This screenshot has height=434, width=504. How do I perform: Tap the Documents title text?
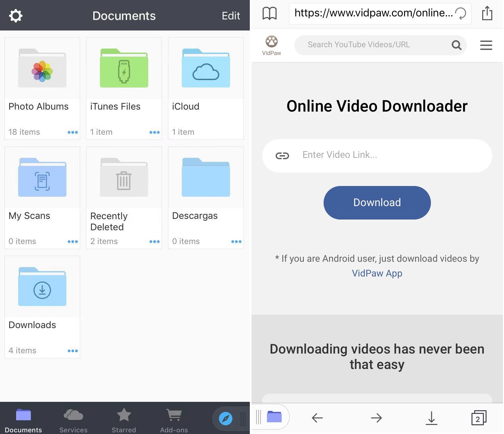coord(124,16)
